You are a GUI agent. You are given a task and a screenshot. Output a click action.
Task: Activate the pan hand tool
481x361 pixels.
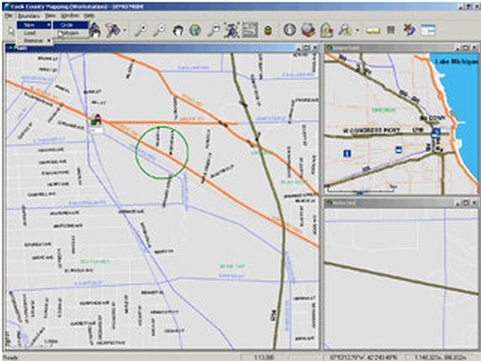coord(178,31)
